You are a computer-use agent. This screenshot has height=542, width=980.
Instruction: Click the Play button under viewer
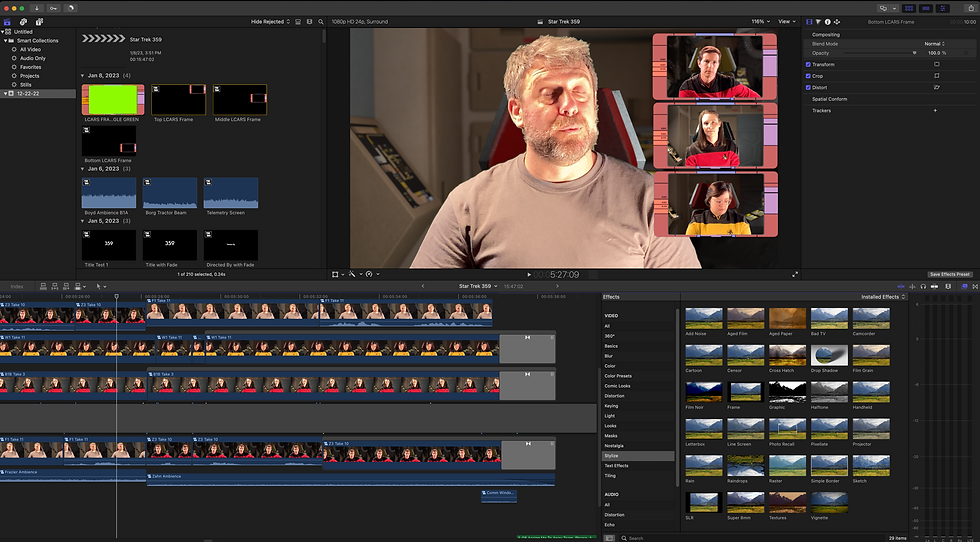pyautogui.click(x=529, y=274)
